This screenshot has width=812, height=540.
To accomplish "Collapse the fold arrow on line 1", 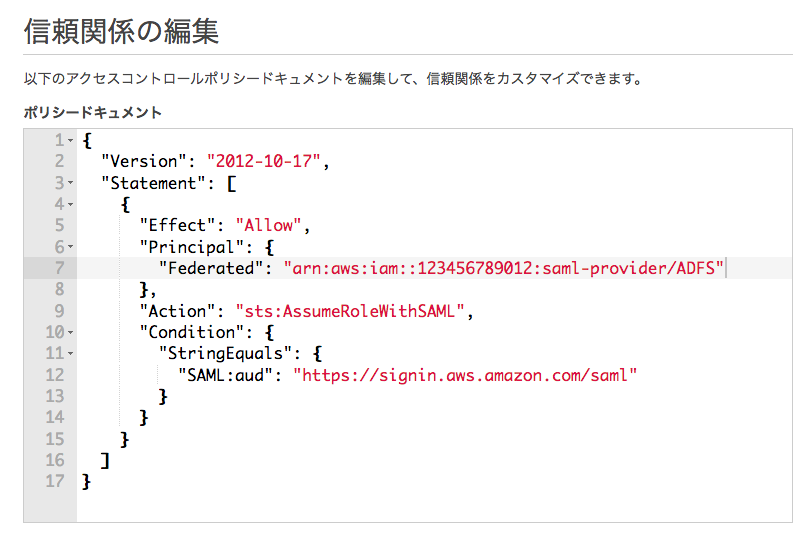I will pyautogui.click(x=70, y=140).
